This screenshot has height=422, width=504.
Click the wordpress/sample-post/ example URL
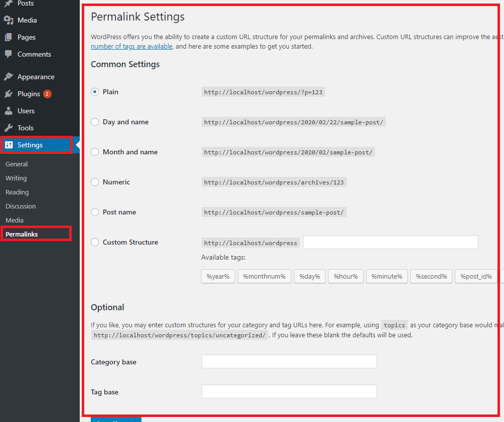coord(274,213)
